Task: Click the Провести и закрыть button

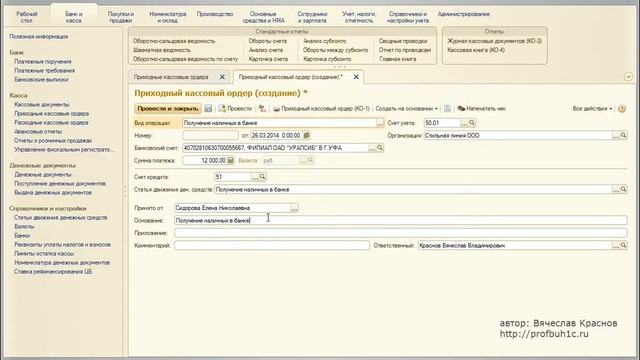Action: pyautogui.click(x=168, y=109)
